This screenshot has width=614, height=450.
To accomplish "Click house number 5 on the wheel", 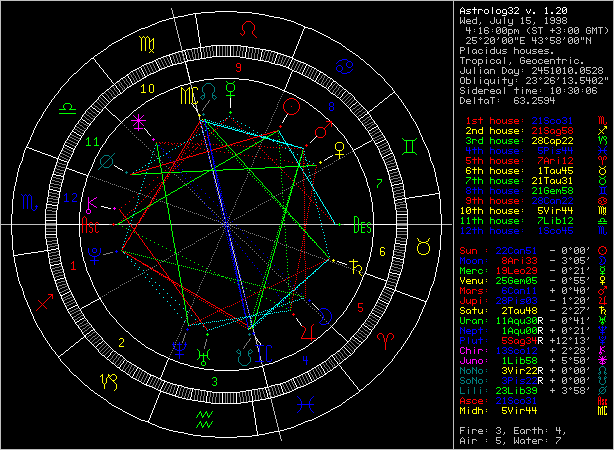I will coord(360,308).
